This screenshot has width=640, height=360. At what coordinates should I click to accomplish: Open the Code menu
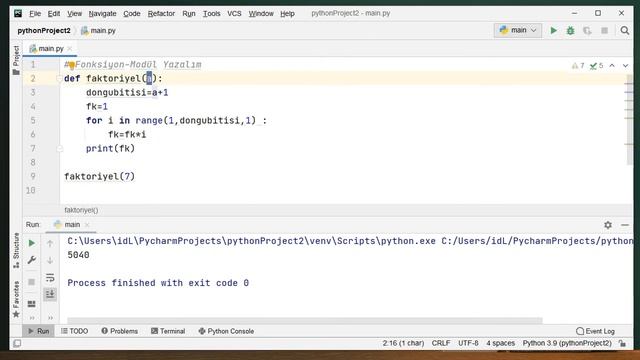[x=131, y=13]
